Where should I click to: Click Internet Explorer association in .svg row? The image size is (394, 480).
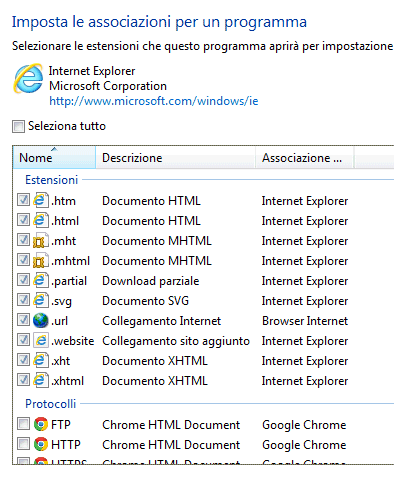point(305,301)
